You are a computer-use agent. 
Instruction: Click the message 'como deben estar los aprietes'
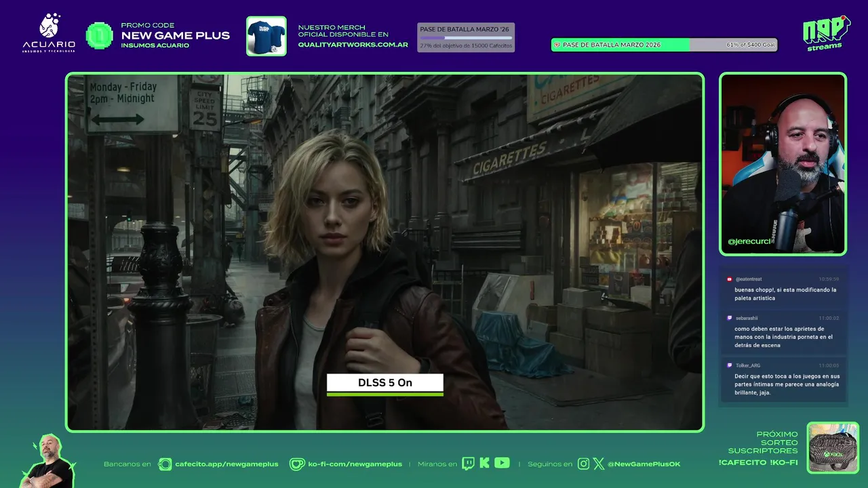784,337
